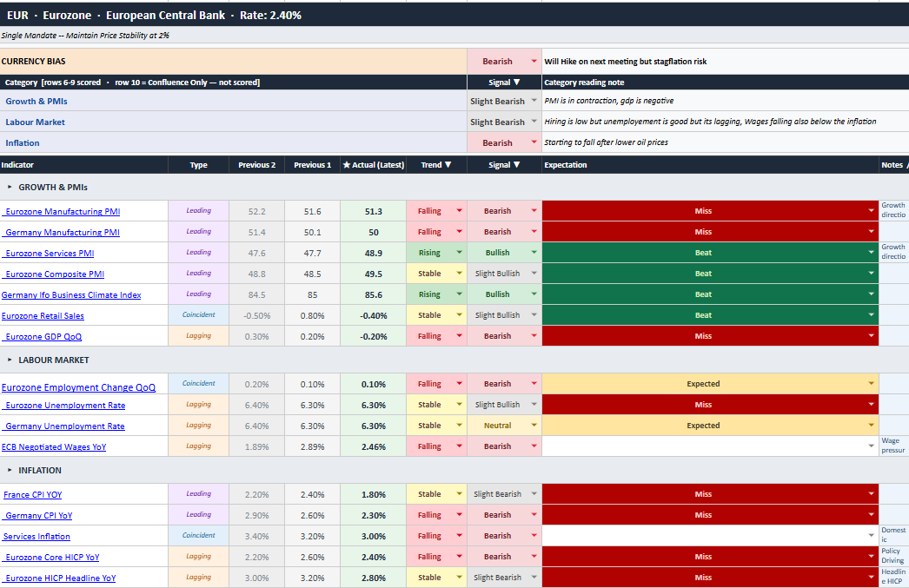Open Eurozone Core HICP YoY link
909x588 pixels.
pos(52,558)
